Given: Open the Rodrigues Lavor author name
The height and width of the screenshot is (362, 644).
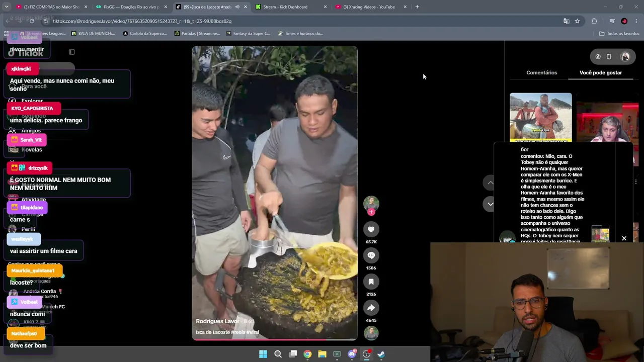Looking at the screenshot, I should pos(217,321).
